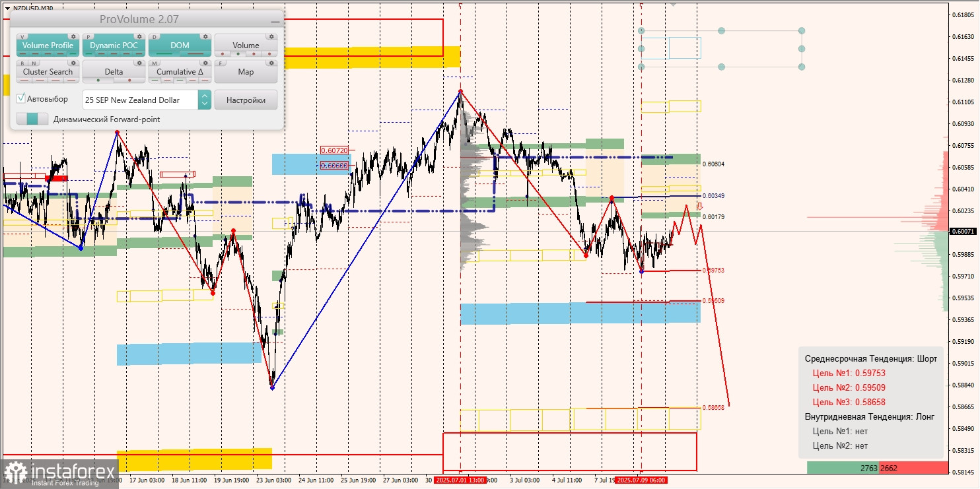Click the V hotkey tag on Volume Profile

click(22, 37)
